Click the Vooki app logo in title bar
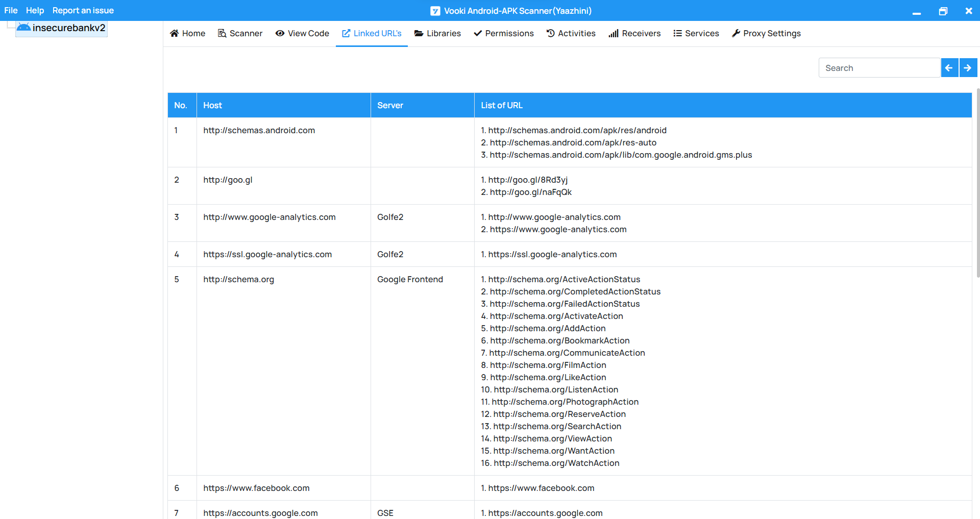 point(435,11)
